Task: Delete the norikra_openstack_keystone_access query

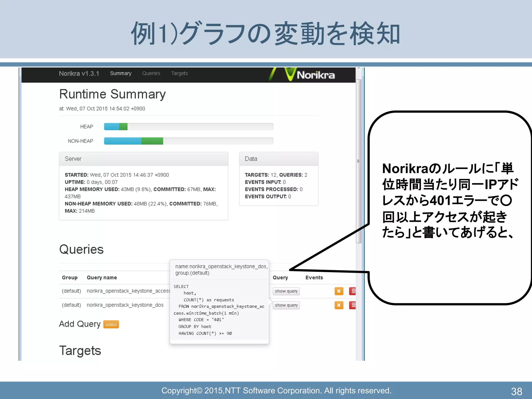Action: (353, 291)
